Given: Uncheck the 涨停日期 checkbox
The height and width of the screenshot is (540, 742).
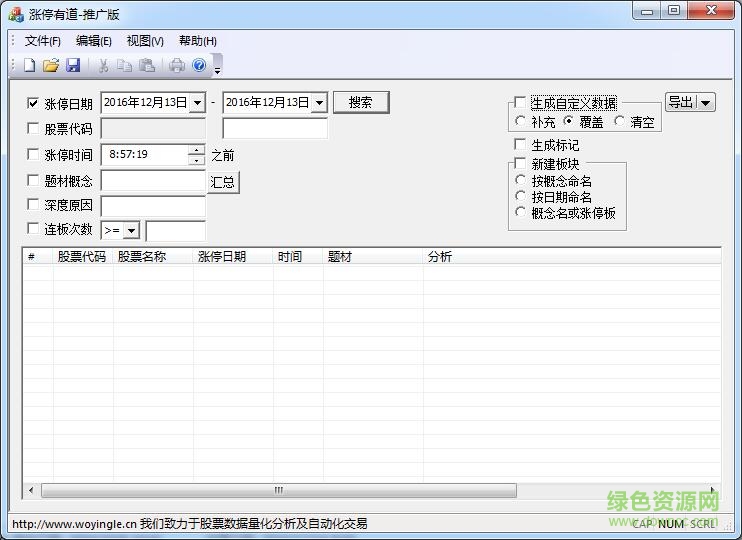Looking at the screenshot, I should point(33,103).
